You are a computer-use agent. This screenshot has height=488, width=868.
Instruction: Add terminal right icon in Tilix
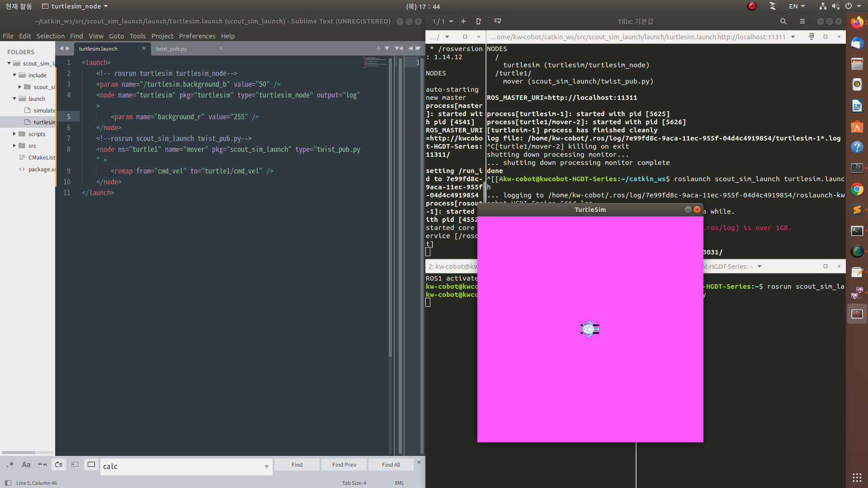pos(479,21)
